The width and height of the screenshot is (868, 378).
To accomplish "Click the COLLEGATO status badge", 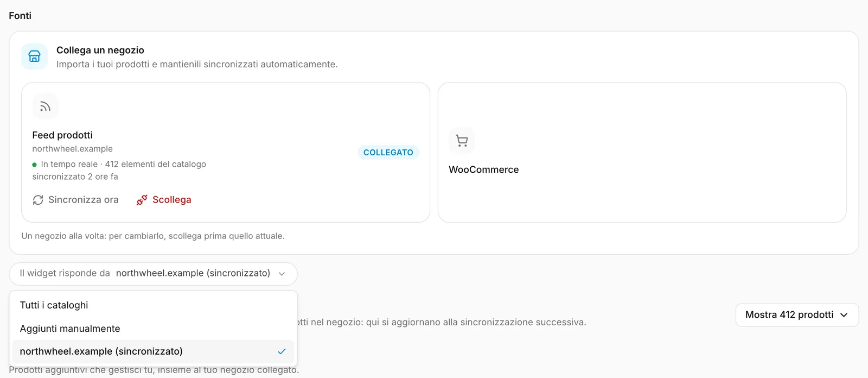I will tap(388, 153).
